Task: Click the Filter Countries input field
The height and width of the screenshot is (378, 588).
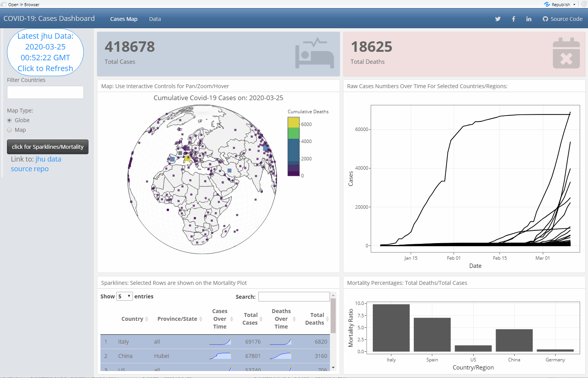Action: pos(45,92)
